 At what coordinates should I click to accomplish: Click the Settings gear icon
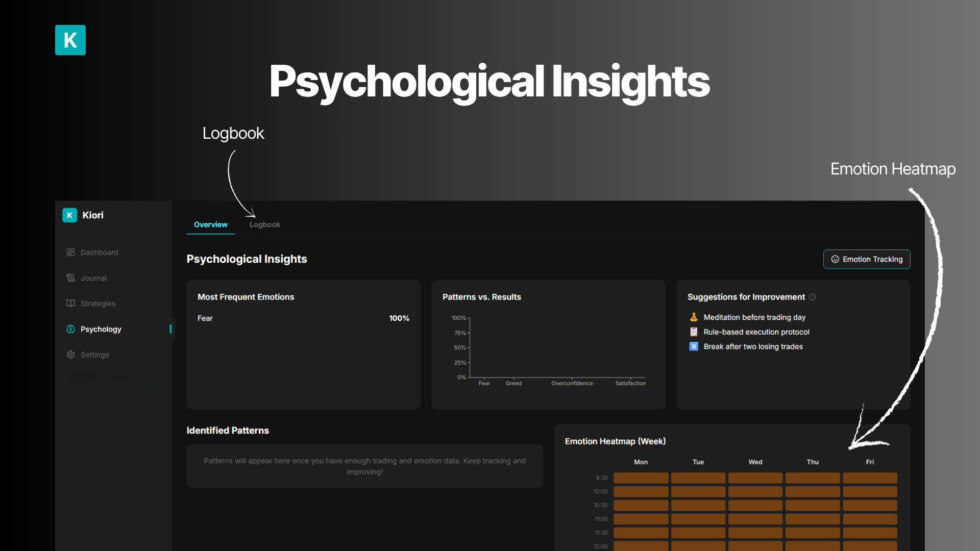pos(70,355)
